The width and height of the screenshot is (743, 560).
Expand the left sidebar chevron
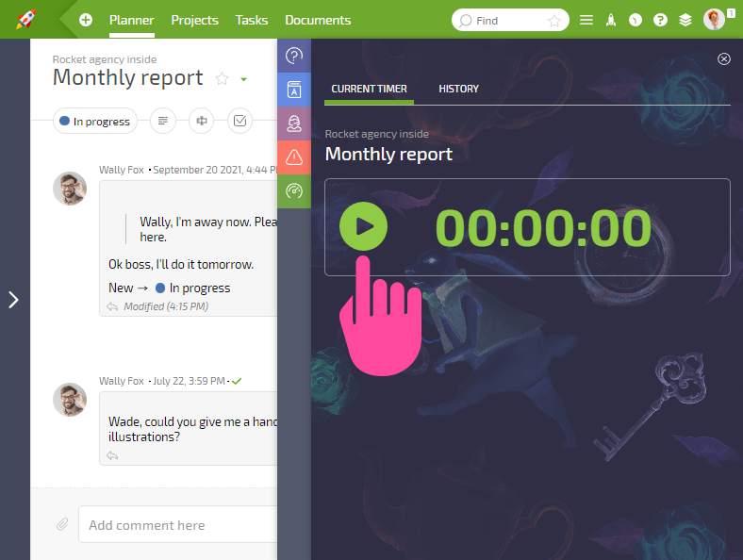coord(14,300)
